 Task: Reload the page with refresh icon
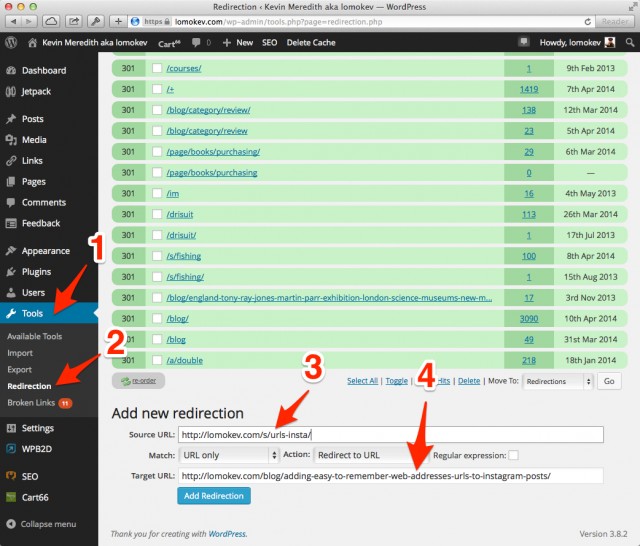click(587, 22)
